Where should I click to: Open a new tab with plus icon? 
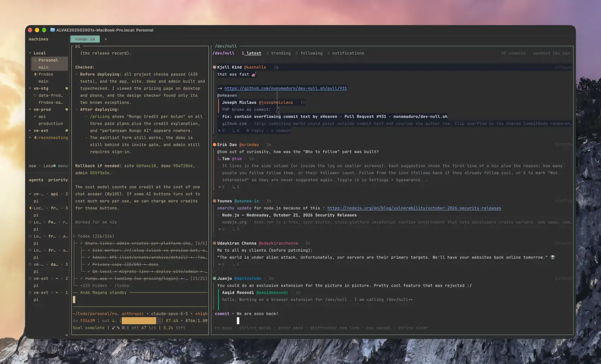pyautogui.click(x=106, y=39)
